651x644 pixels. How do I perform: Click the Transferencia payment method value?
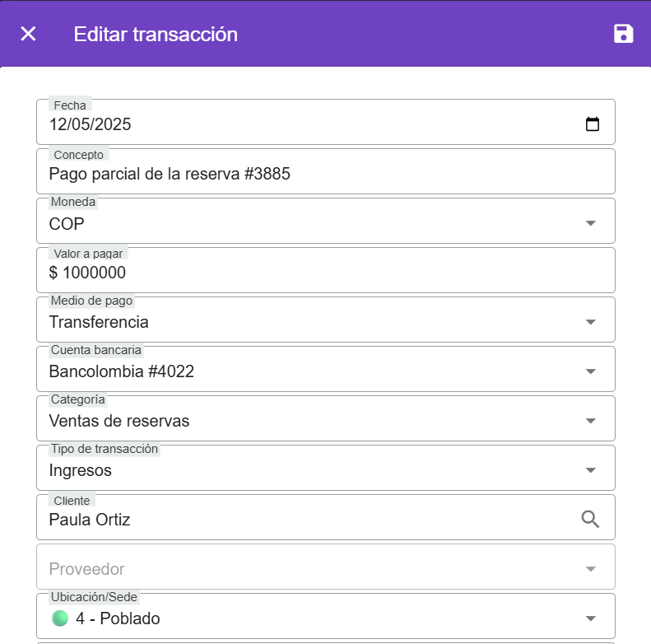coord(99,322)
